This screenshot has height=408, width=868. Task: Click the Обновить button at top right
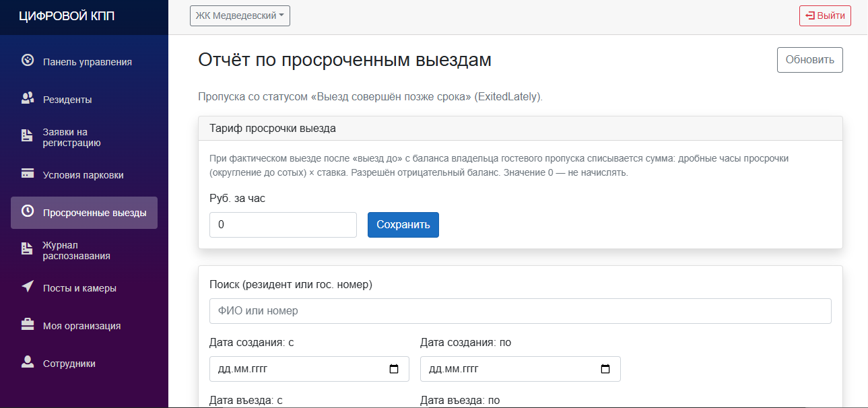click(x=809, y=59)
